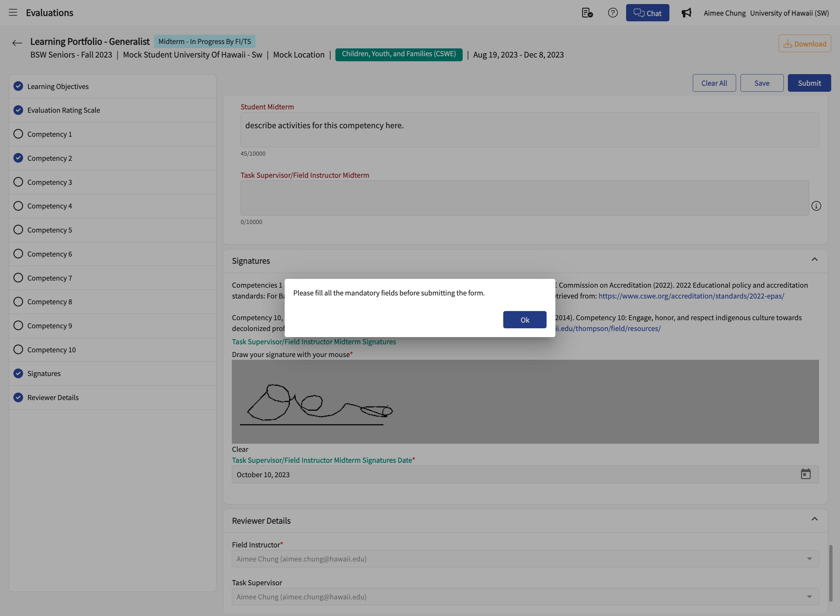The height and width of the screenshot is (616, 840).
Task: Select the Competency 6 status circle
Action: coord(18,254)
